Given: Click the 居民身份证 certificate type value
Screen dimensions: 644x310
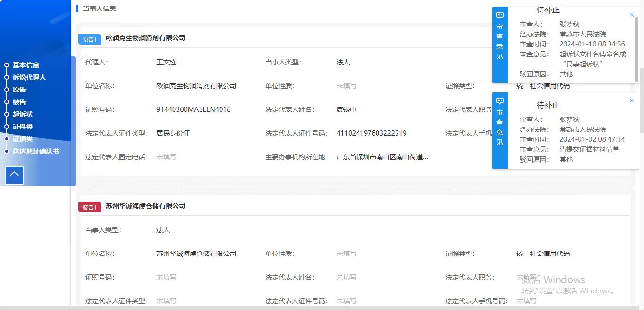Looking at the screenshot, I should [x=173, y=133].
